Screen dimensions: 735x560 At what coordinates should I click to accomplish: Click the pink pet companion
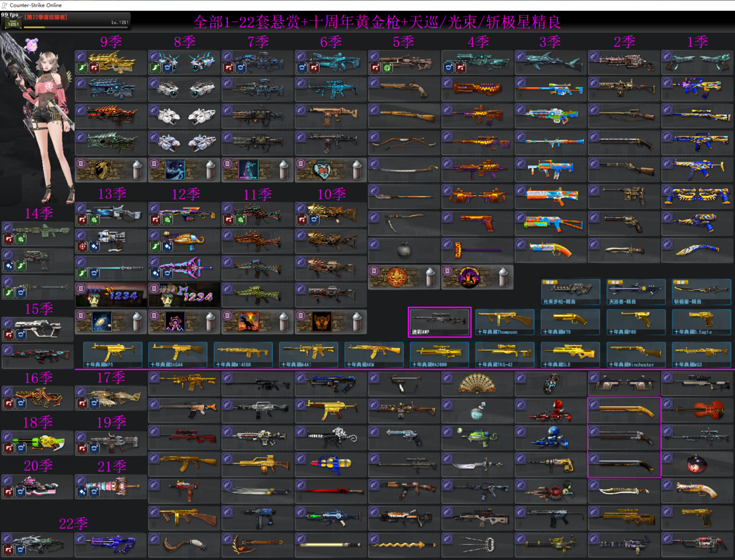pyautogui.click(x=31, y=46)
